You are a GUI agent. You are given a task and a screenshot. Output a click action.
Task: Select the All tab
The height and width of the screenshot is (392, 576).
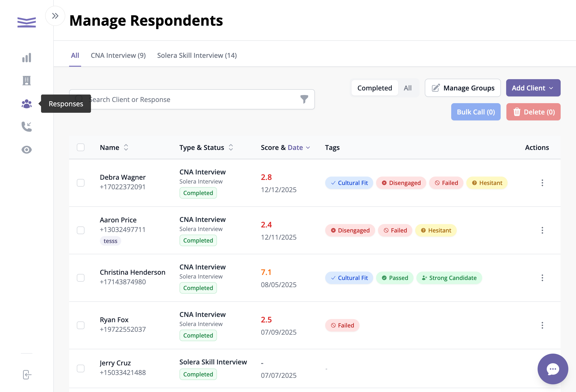(75, 55)
